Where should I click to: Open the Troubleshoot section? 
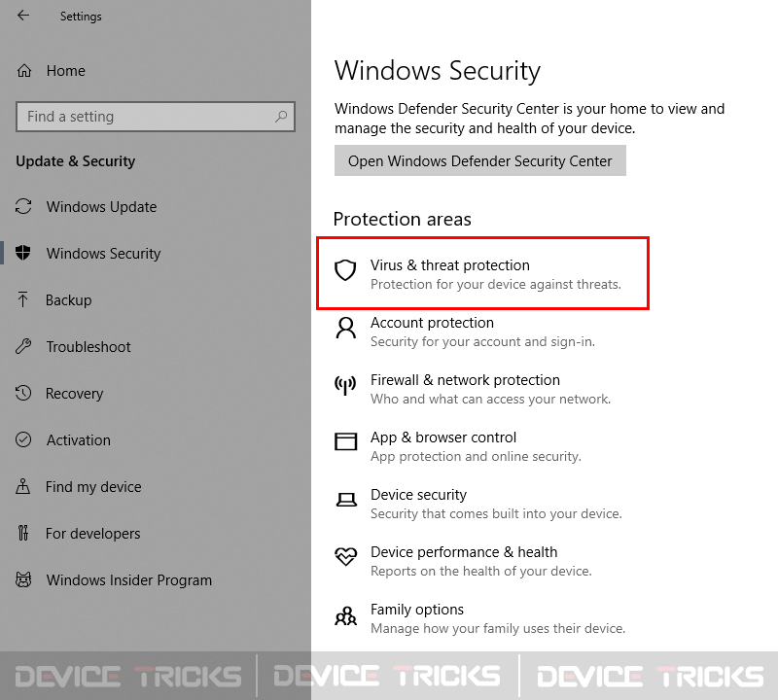tap(88, 347)
